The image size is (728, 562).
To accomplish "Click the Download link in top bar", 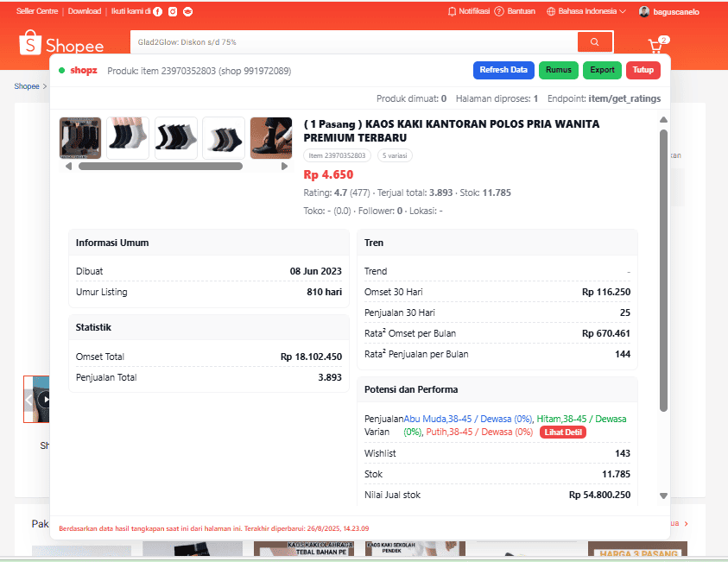I will pyautogui.click(x=84, y=11).
